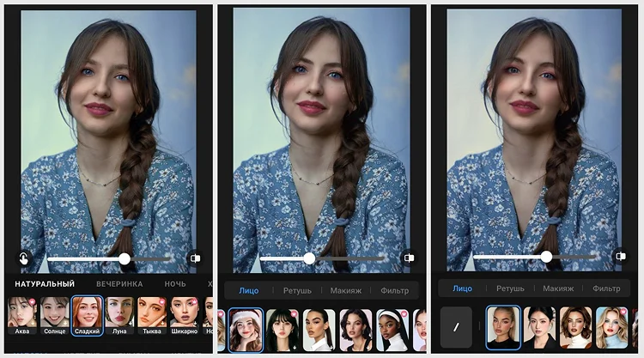The height and width of the screenshot is (358, 644).
Task: Switch to the ВЕЧЕРИНКА category tab
Action: tap(119, 284)
